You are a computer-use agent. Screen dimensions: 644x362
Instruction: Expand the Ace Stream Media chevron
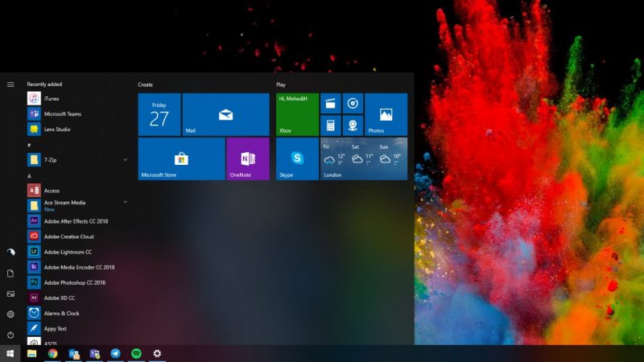(126, 202)
